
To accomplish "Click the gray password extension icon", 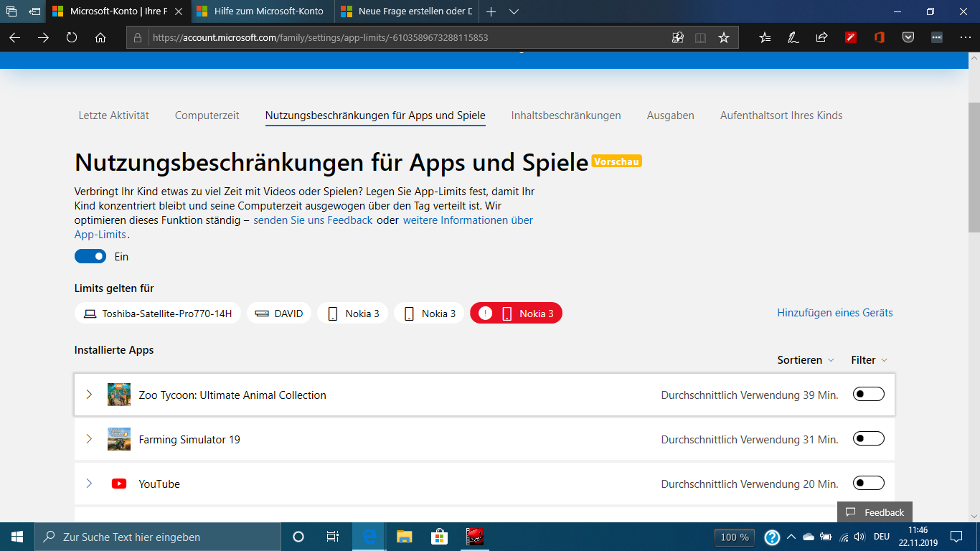I will click(937, 37).
